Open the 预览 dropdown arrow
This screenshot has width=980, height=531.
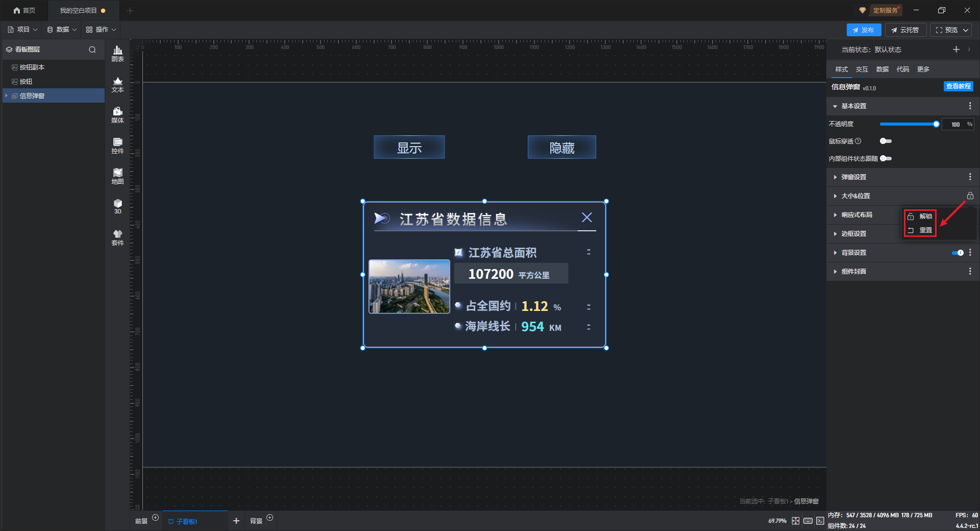(x=966, y=30)
